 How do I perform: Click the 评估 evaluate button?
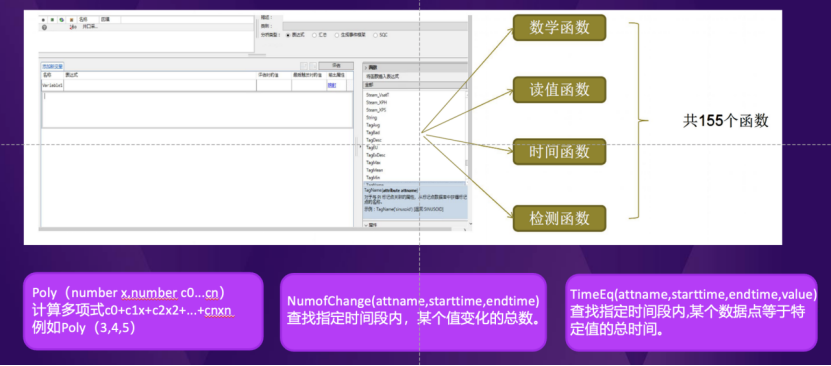coord(335,66)
